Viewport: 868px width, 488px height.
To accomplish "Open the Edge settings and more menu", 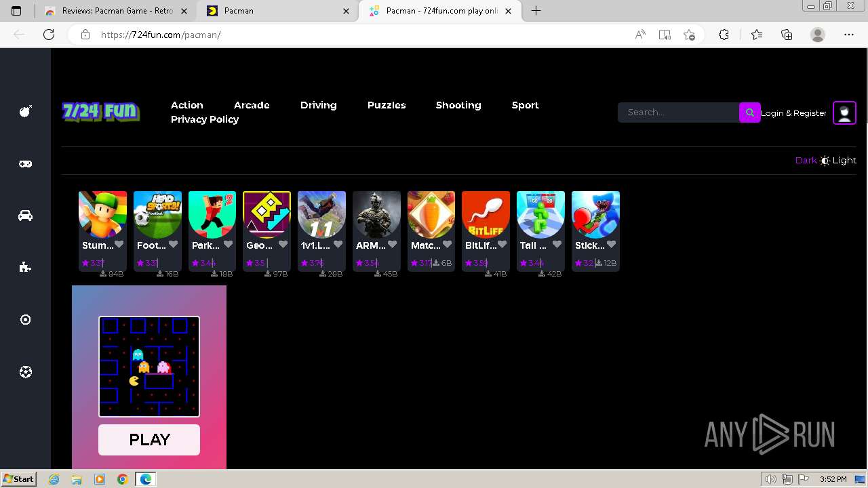I will tap(849, 35).
